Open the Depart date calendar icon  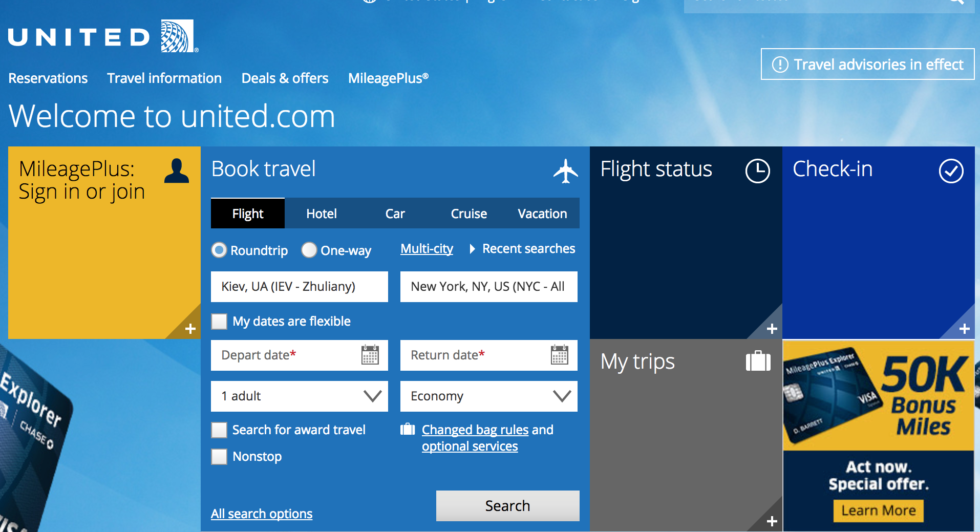370,355
